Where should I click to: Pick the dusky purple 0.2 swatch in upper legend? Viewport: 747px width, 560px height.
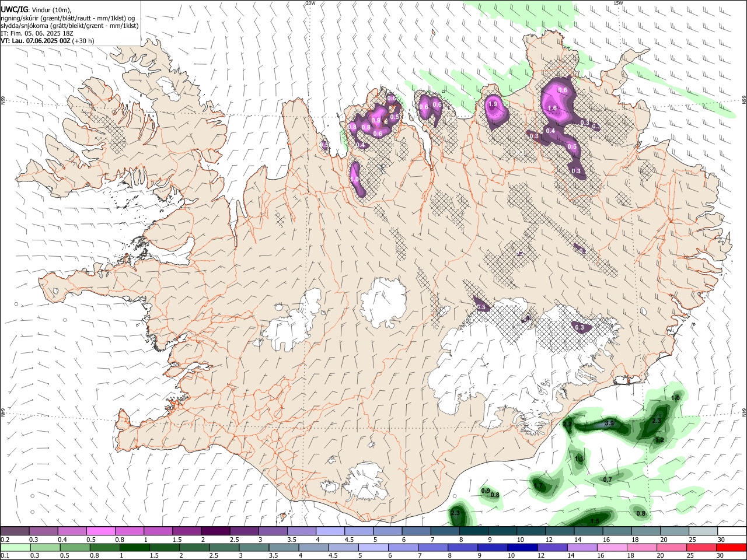click(x=15, y=531)
